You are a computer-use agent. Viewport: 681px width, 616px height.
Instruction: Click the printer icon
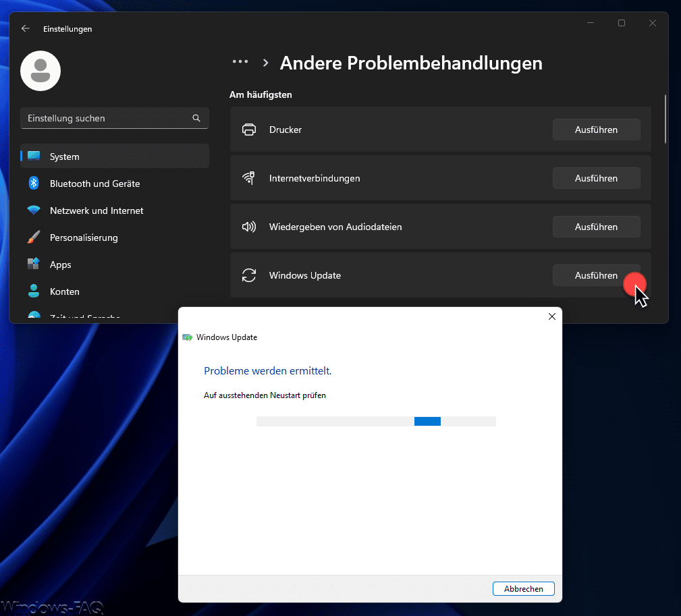point(249,130)
